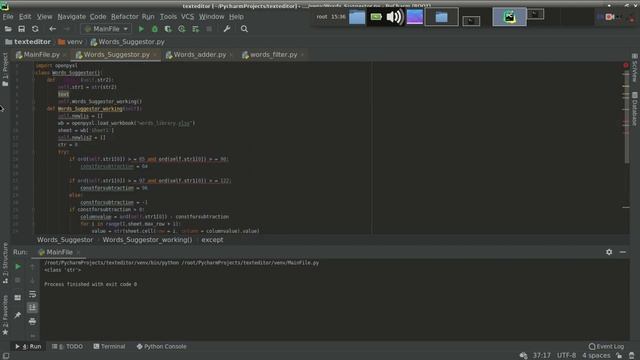Open the Run menu
This screenshot has width=640, height=360.
148,17
